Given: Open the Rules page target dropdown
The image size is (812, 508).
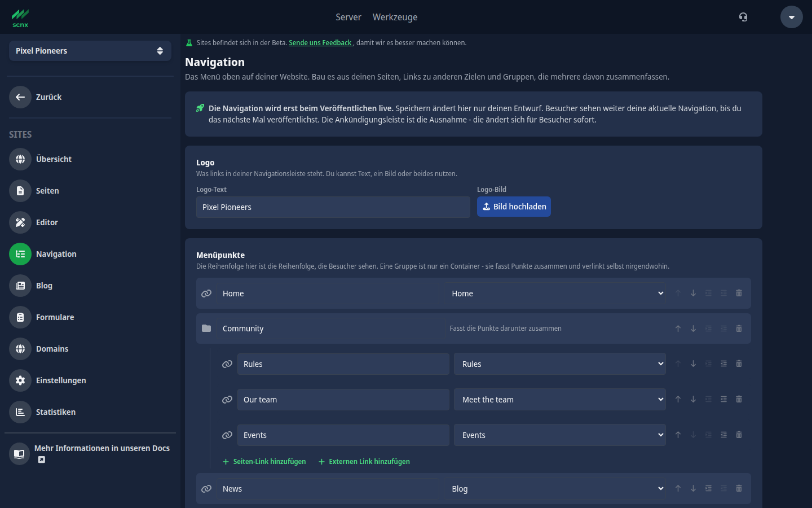Looking at the screenshot, I should point(560,364).
